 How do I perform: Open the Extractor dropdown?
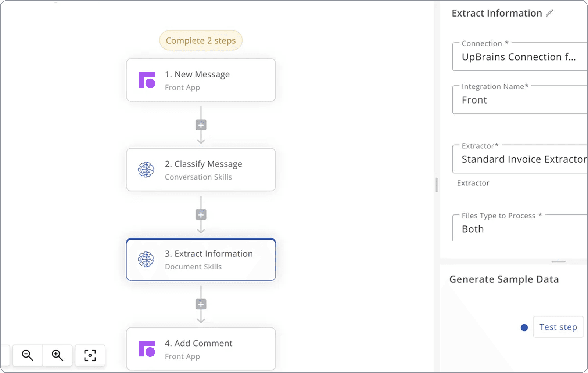(520, 159)
